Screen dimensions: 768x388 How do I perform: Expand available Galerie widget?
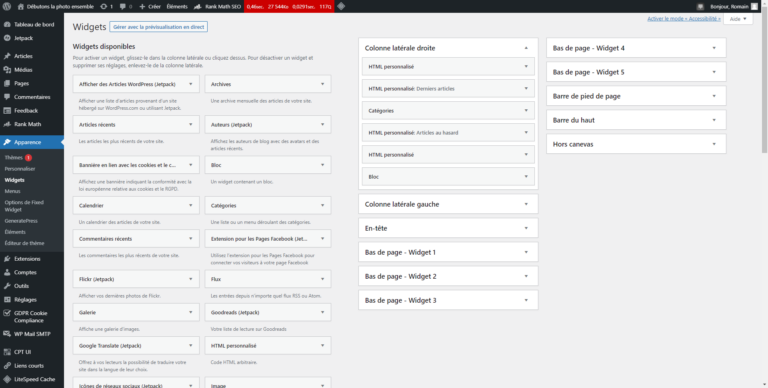(x=191, y=313)
